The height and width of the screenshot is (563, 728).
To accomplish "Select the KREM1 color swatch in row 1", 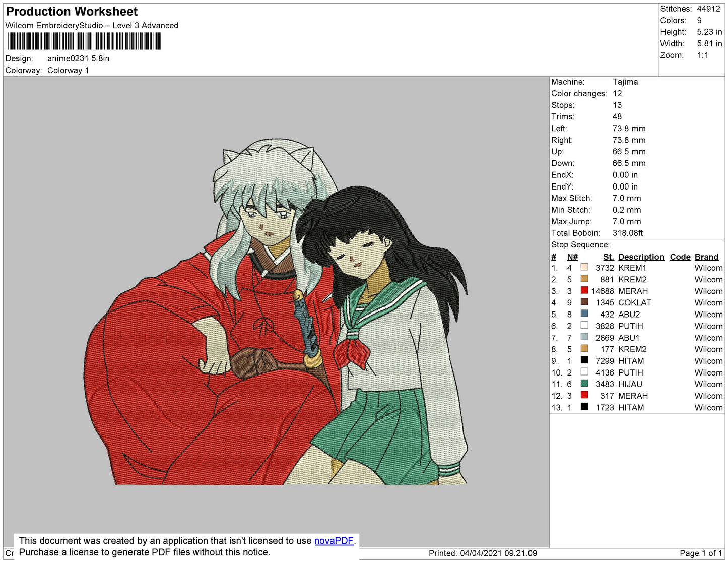I will click(584, 267).
